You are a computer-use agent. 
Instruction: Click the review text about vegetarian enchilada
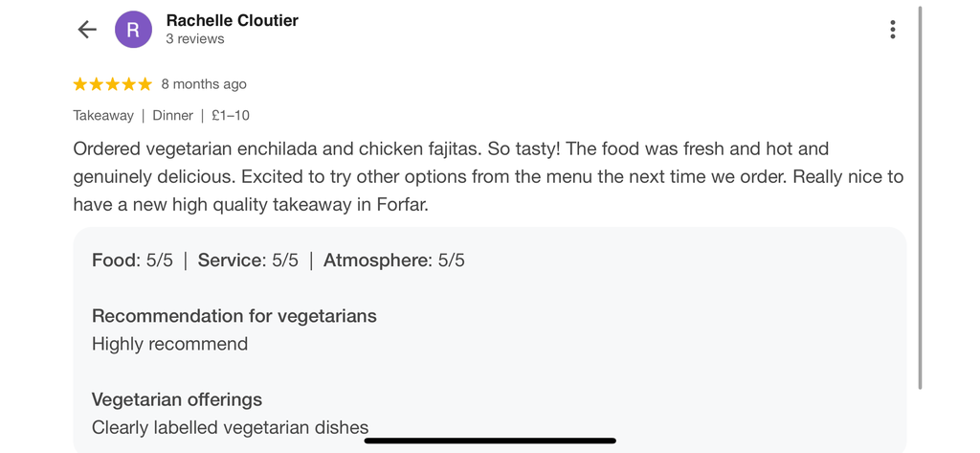[x=488, y=177]
